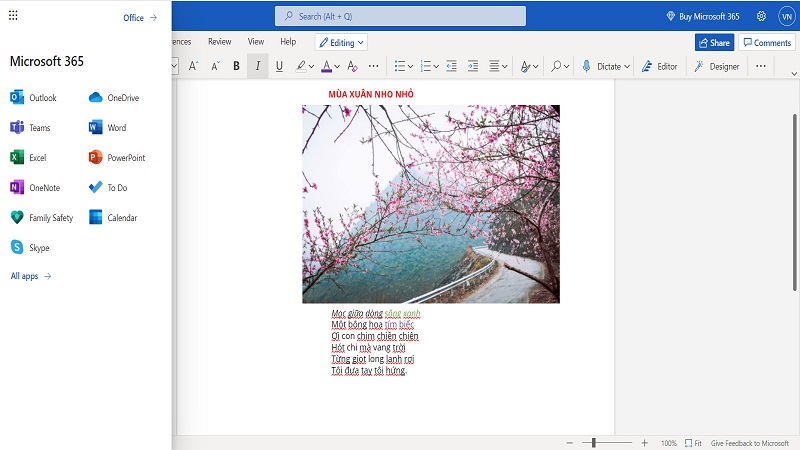
Task: Select the peach blossom image in document
Action: tap(431, 204)
